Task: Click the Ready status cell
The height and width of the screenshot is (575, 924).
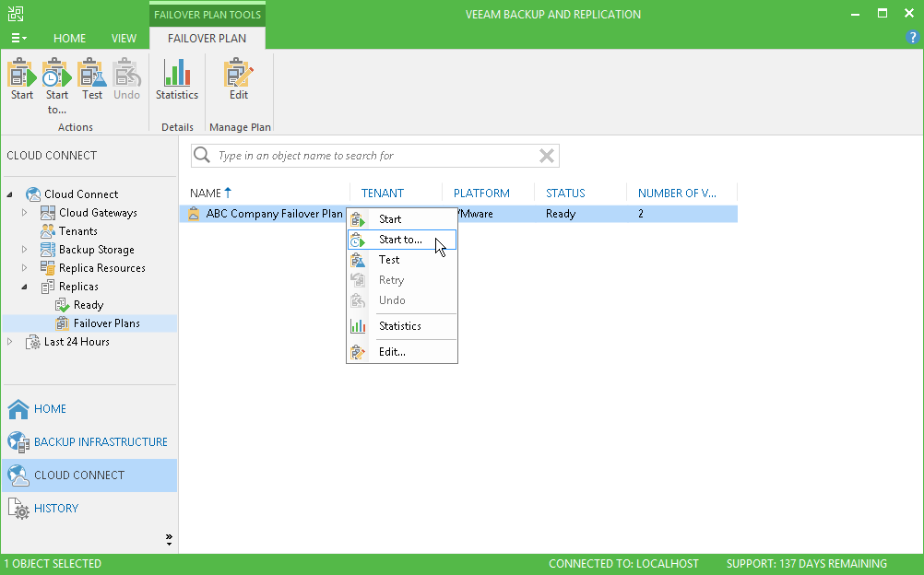Action: point(561,214)
